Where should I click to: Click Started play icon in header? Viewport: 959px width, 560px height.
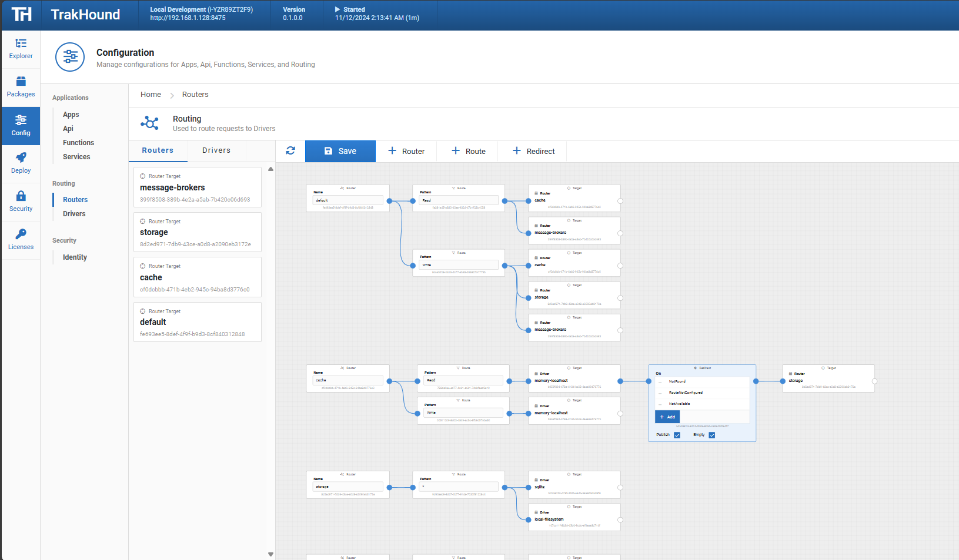pos(338,9)
